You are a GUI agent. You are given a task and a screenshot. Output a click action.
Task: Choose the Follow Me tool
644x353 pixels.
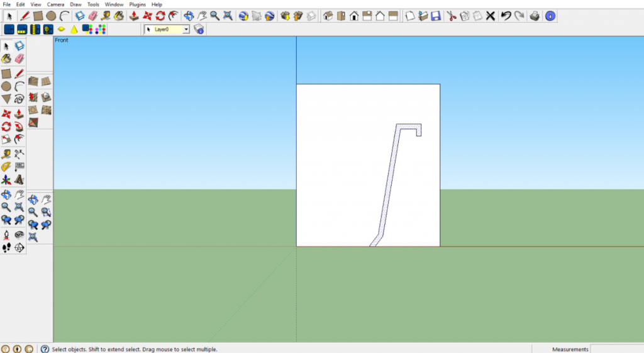point(19,126)
